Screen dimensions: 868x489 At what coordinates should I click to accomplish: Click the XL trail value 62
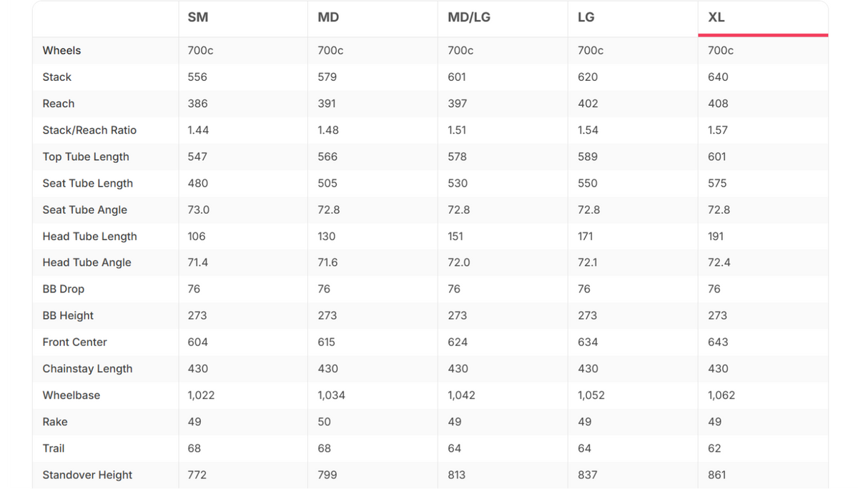(714, 448)
